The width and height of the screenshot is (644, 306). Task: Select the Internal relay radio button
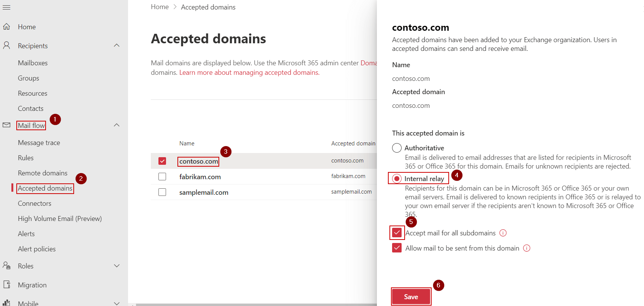point(397,178)
